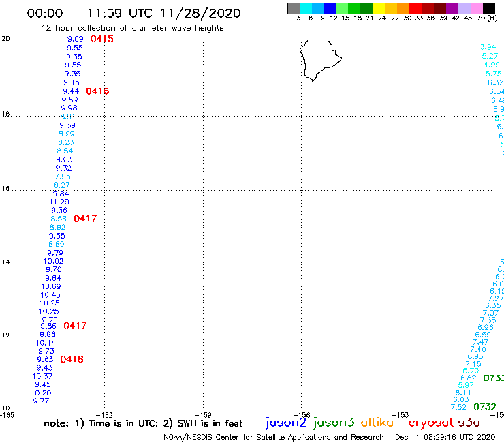The height and width of the screenshot is (443, 504).
Task: Select the 7.52 wave height reading
Action: [x=458, y=407]
